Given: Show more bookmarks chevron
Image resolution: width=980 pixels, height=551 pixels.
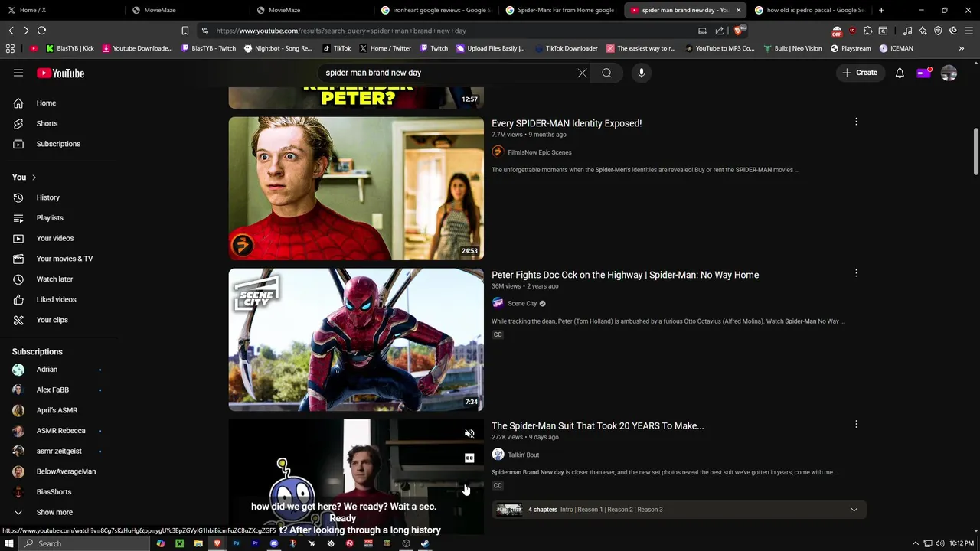Looking at the screenshot, I should [x=961, y=48].
